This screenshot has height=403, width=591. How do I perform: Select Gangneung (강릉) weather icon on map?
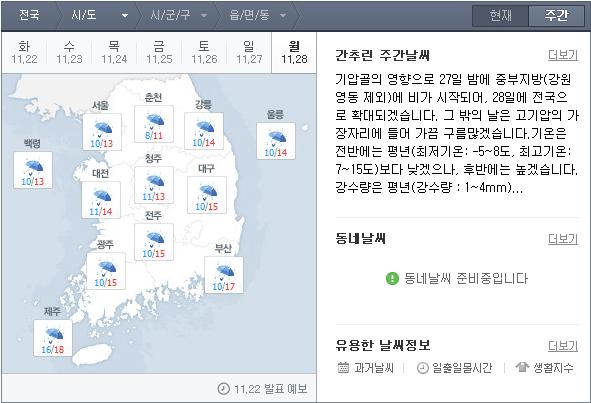pos(204,128)
